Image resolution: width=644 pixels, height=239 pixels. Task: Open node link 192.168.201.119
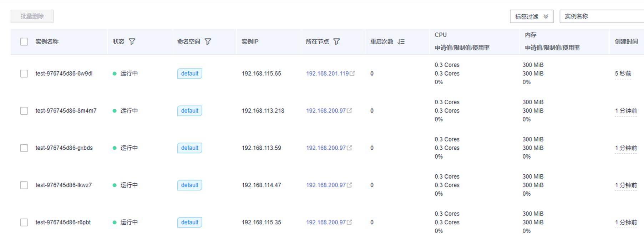click(327, 74)
